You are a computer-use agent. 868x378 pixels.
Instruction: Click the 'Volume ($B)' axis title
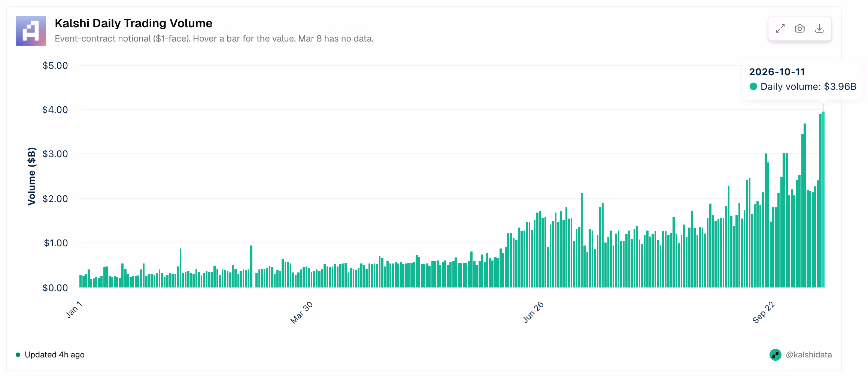(x=31, y=176)
